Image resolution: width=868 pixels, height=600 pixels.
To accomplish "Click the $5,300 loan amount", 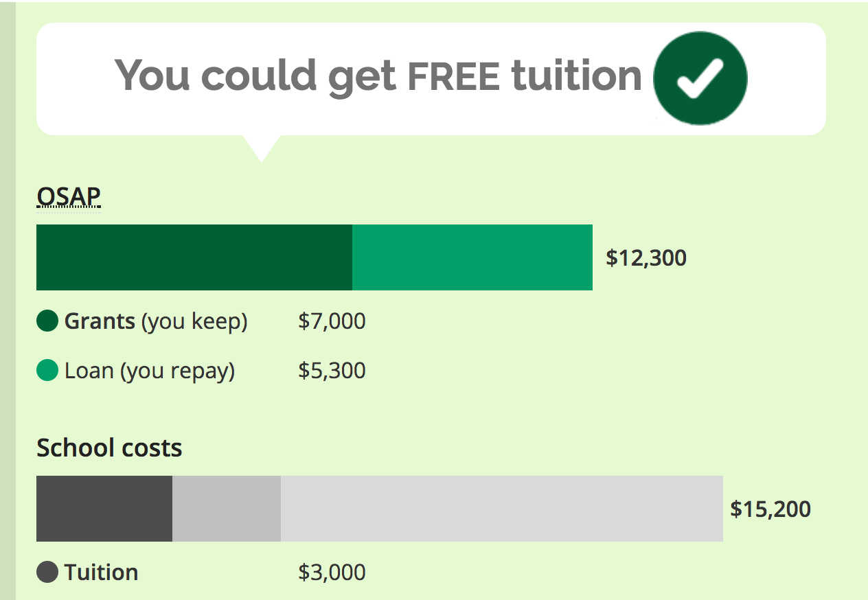I will pos(332,371).
